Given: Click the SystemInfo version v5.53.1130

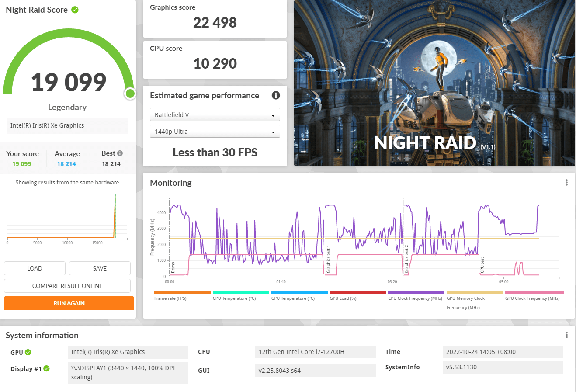Looking at the screenshot, I should click(503, 368).
